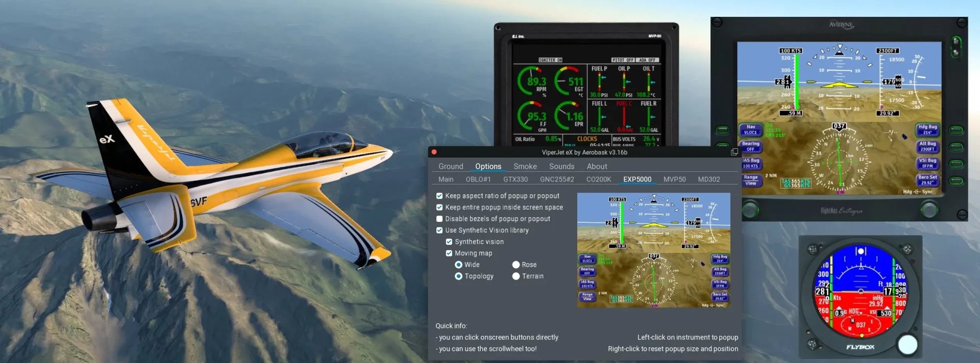Click Bearing OFF button in options preview

coord(587,271)
